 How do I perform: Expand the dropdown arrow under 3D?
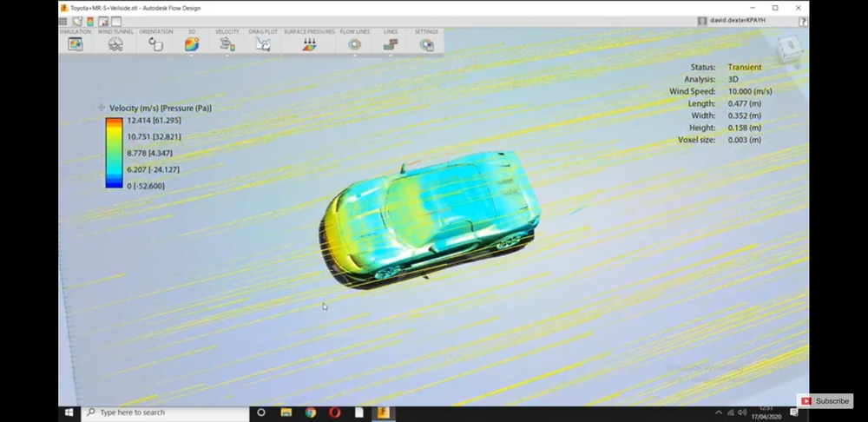click(192, 56)
